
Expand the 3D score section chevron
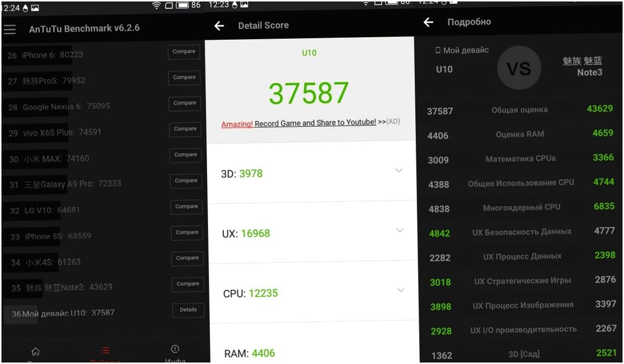click(x=399, y=171)
